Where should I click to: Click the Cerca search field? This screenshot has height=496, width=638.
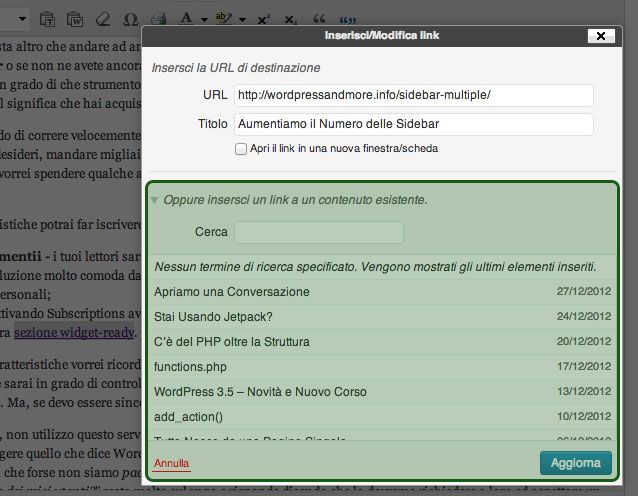coord(318,232)
